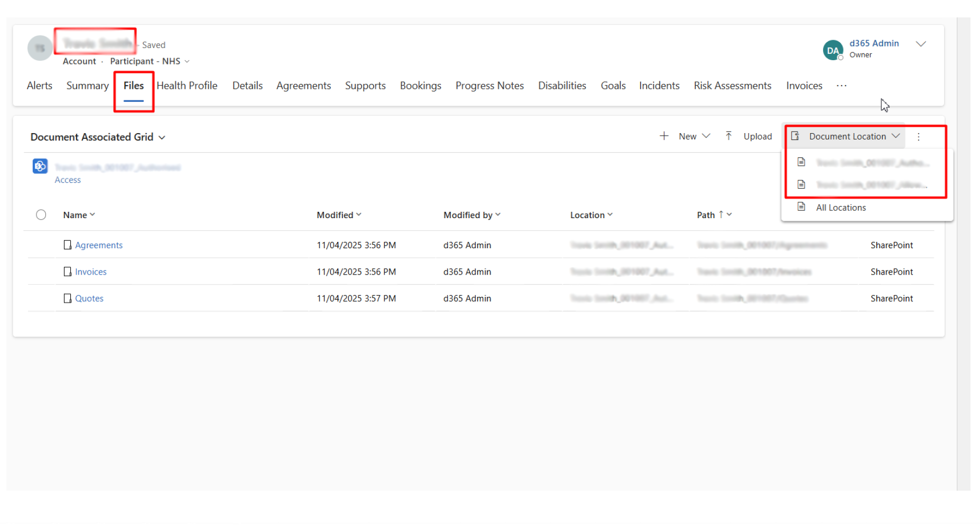Open the grid's vertical ellipsis menu
Image resolution: width=980 pixels, height=525 pixels.
coord(919,137)
